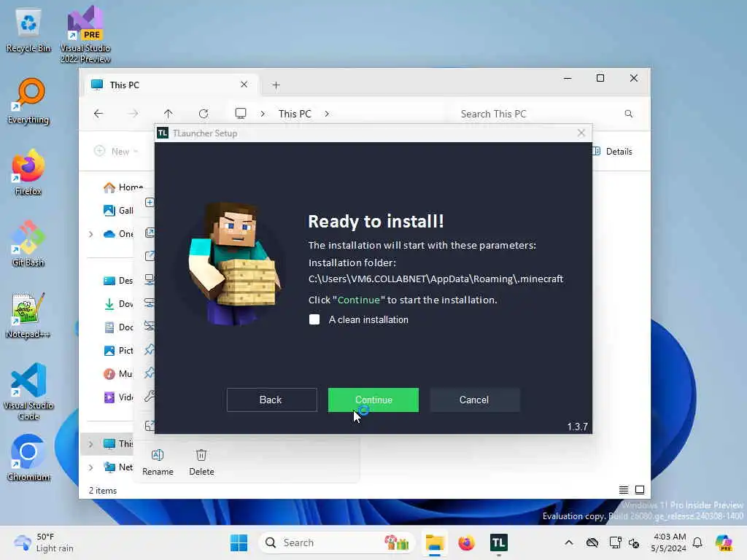Expand the This PC tree node
This screenshot has height=560, width=747.
90,444
